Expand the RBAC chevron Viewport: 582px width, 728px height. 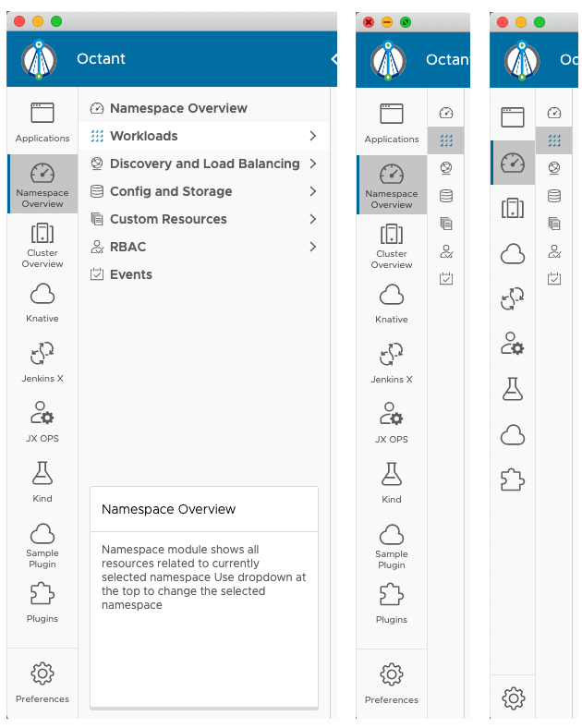point(313,247)
